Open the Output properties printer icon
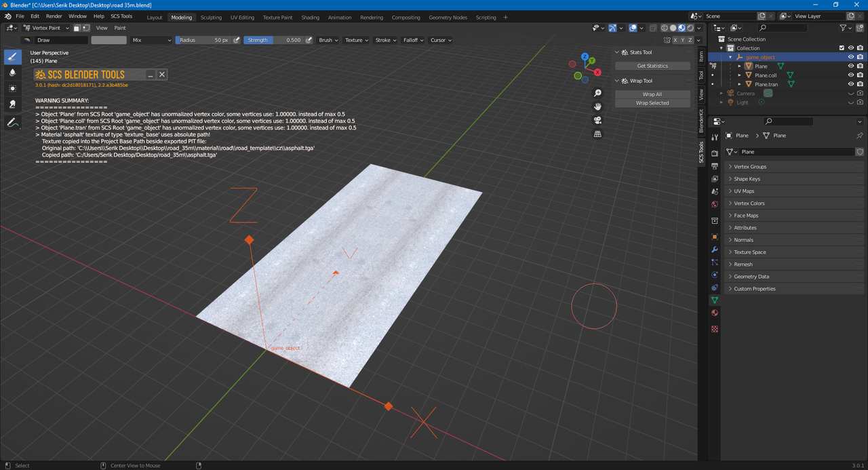 pos(715,166)
